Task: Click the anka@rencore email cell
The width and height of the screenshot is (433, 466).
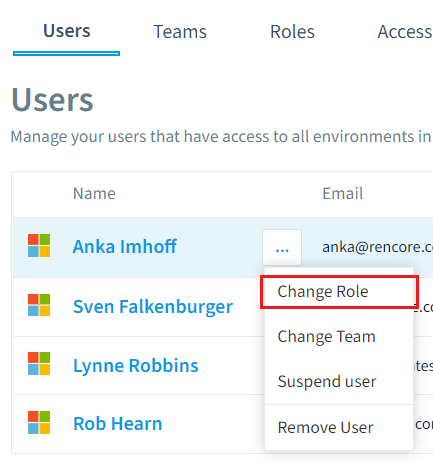Action: (x=377, y=247)
